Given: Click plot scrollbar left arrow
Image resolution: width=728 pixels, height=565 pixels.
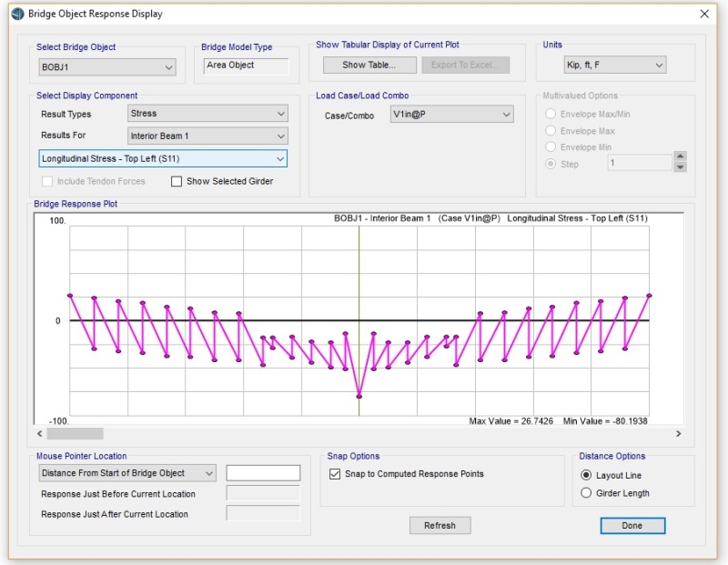Looking at the screenshot, I should (40, 434).
